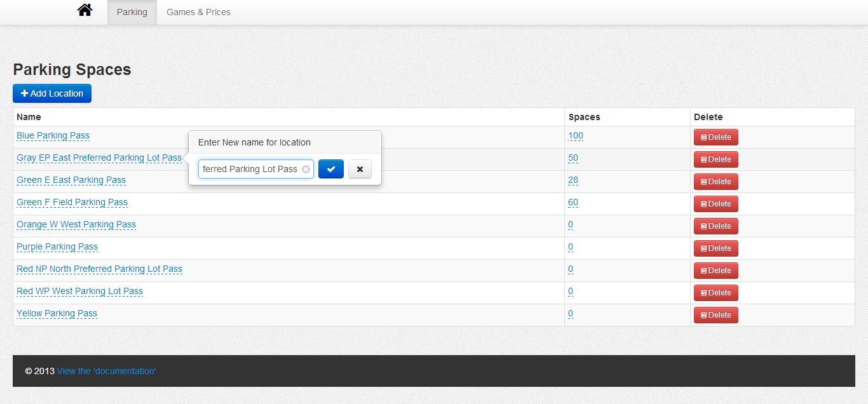Delete the Blue Parking Pass row
This screenshot has height=404, width=868.
click(715, 137)
